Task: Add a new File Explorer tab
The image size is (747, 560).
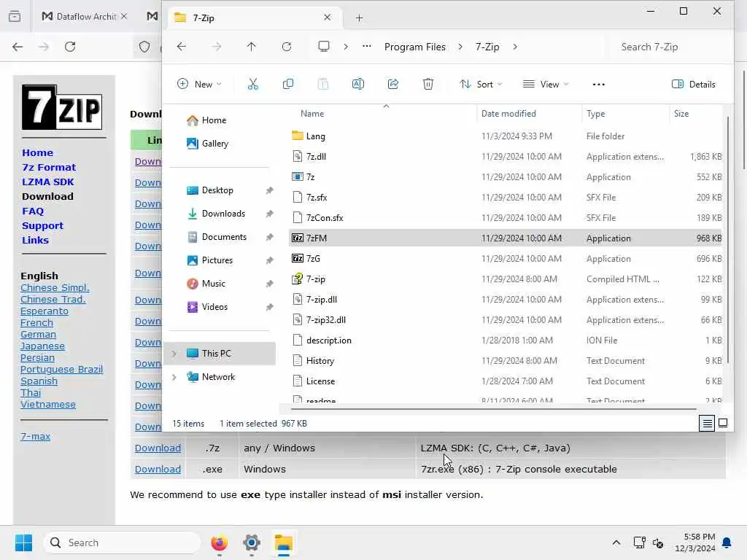Action: coord(359,18)
